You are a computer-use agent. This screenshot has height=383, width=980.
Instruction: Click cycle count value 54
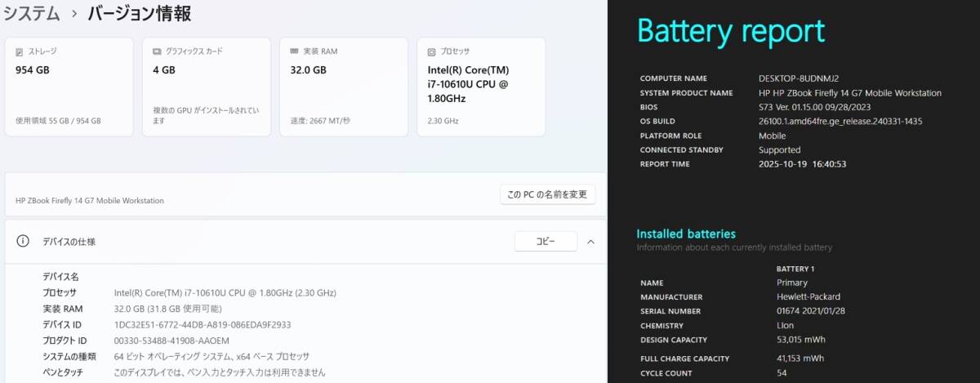click(782, 373)
